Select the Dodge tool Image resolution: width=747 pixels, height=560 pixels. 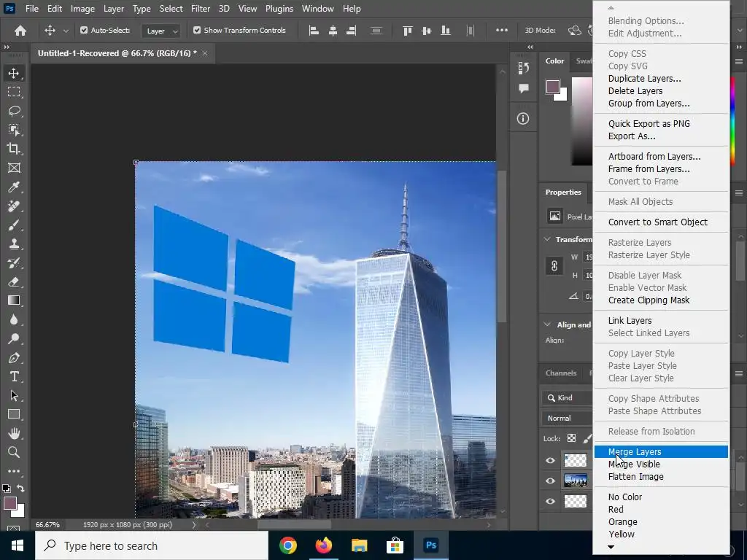(14, 338)
